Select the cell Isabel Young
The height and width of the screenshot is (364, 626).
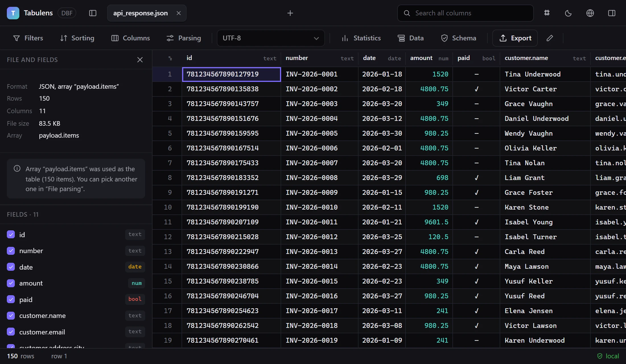point(545,222)
